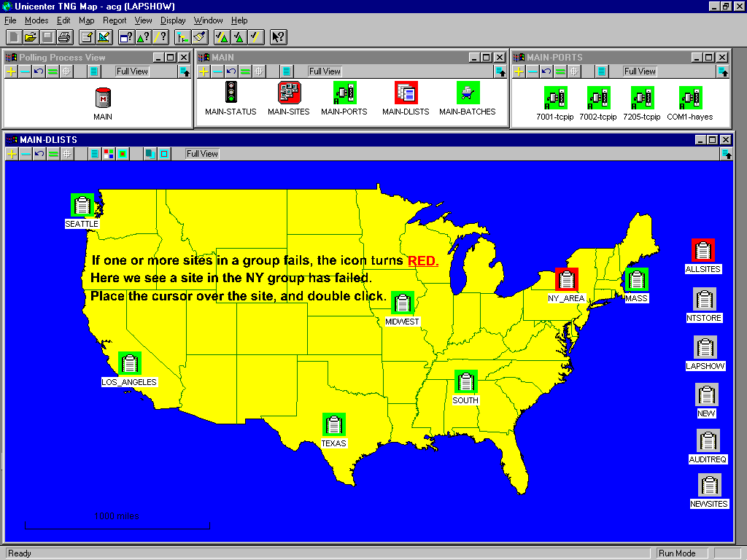Select the AUDITREQ list icon

coord(708,440)
